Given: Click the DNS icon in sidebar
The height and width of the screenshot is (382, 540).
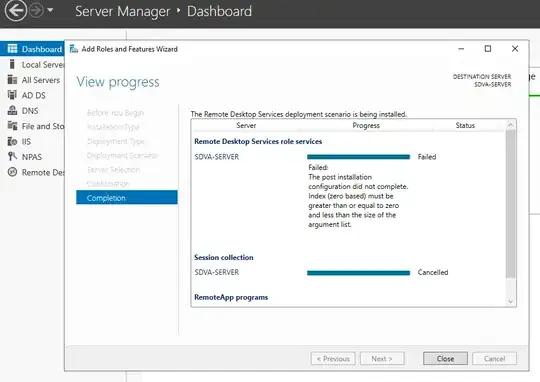Looking at the screenshot, I should click(x=12, y=111).
